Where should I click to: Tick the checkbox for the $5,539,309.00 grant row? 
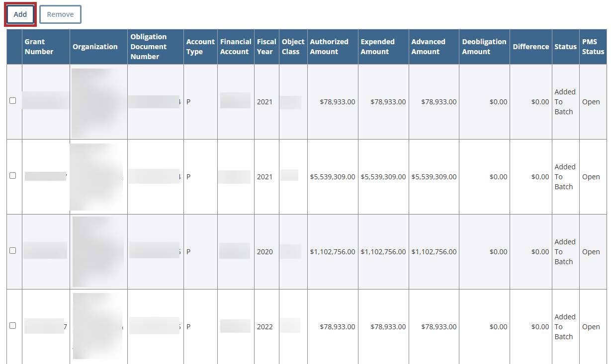(x=13, y=176)
